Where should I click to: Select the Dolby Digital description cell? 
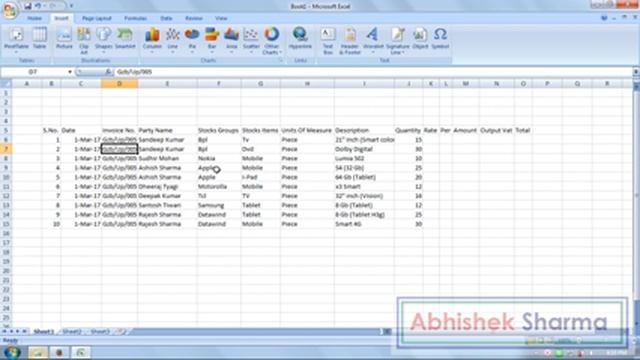[364, 149]
